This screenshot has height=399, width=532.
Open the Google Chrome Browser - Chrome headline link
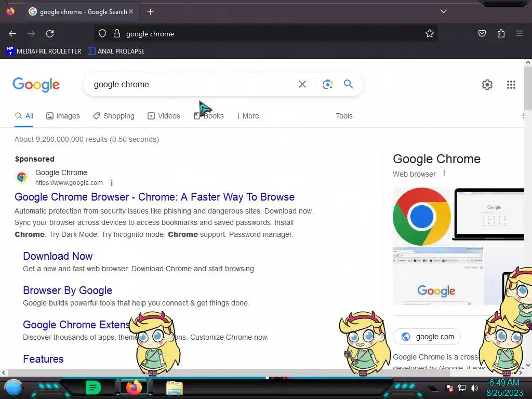[x=155, y=197]
